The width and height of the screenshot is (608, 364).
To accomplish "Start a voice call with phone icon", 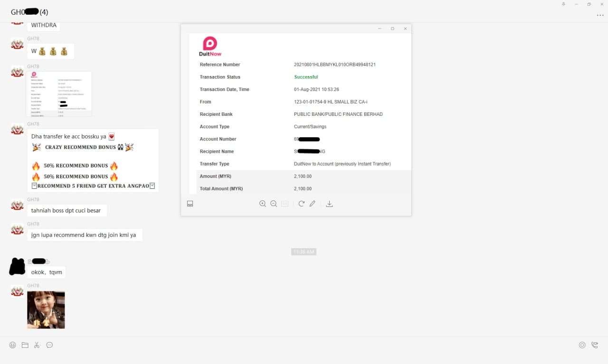I will pyautogui.click(x=595, y=345).
